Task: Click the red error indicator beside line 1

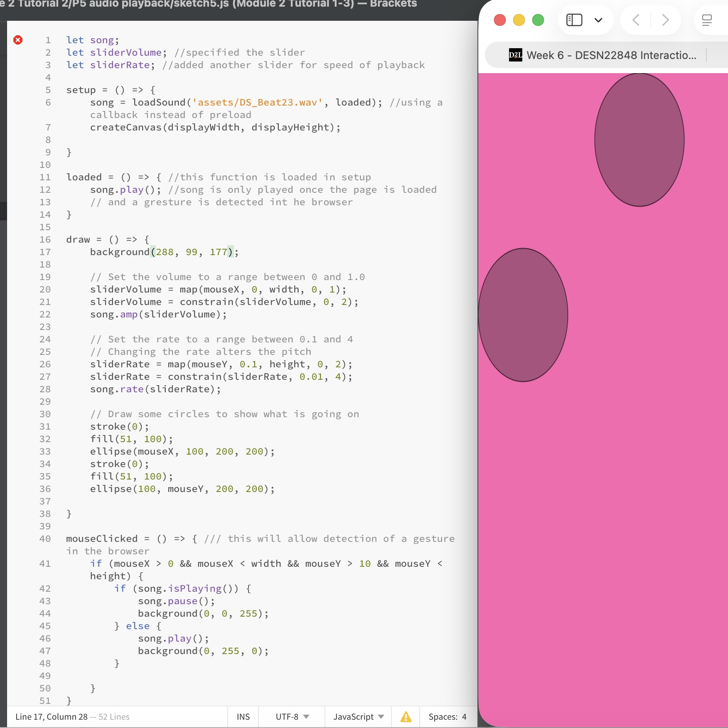Action: pyautogui.click(x=18, y=40)
